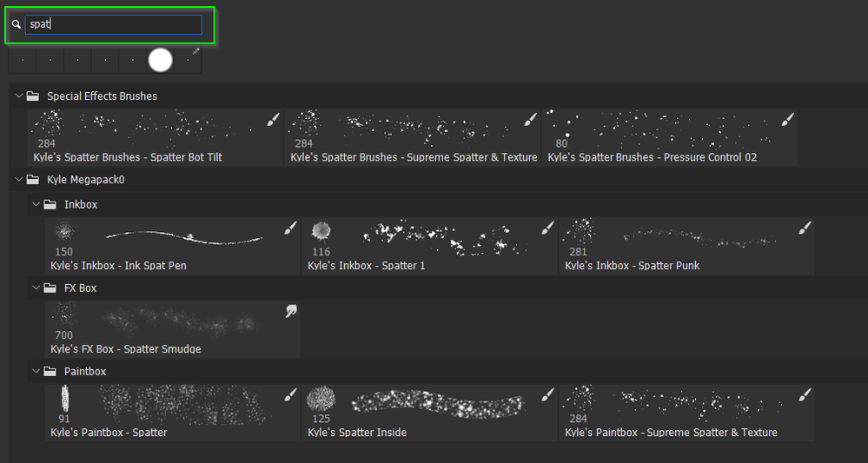Click the FX Box folder icon
The height and width of the screenshot is (463, 868).
pos(50,288)
